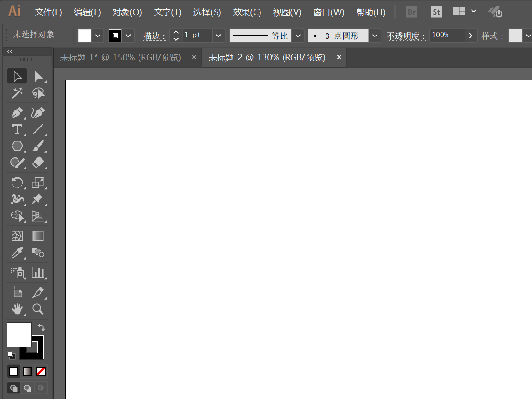Image resolution: width=532 pixels, height=399 pixels.
Task: Select the Pen tool
Action: pyautogui.click(x=17, y=113)
